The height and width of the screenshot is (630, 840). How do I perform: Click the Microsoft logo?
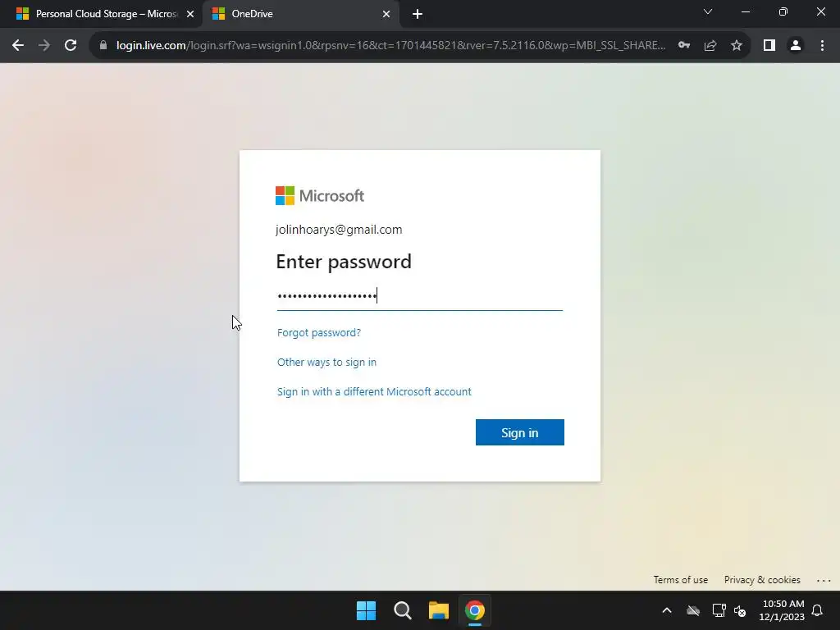pyautogui.click(x=320, y=195)
